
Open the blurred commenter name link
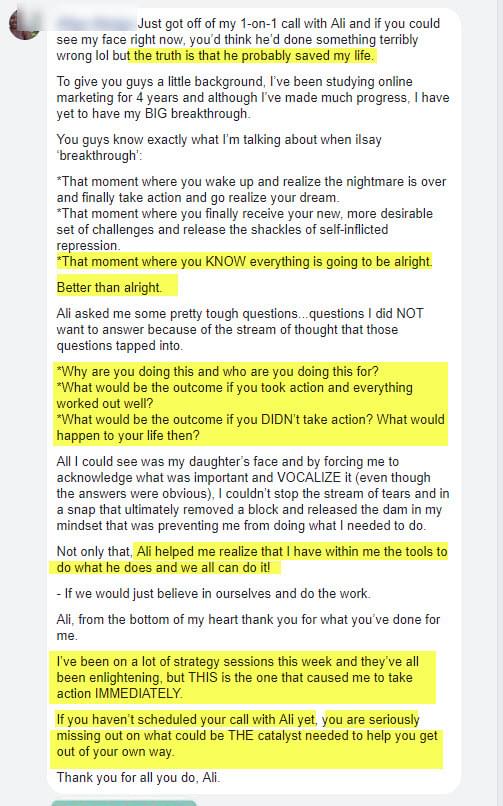click(x=96, y=23)
